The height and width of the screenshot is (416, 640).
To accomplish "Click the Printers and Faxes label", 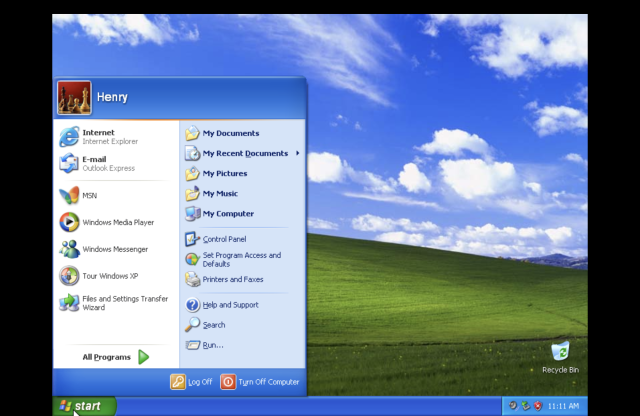I will click(233, 279).
